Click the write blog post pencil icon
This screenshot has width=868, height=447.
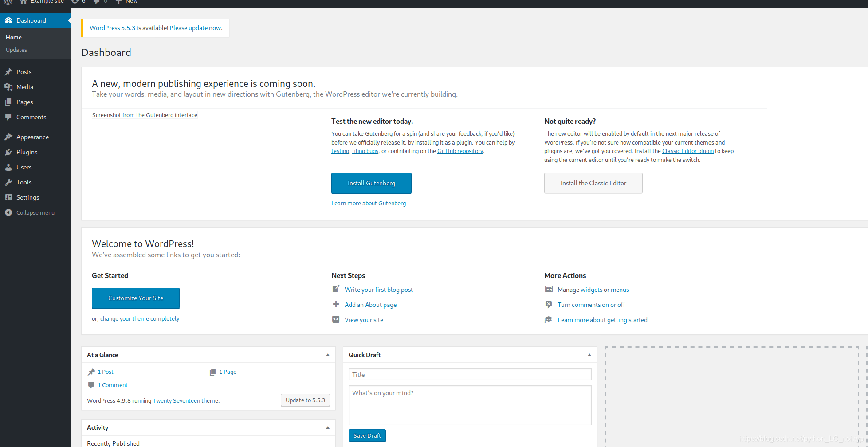pyautogui.click(x=336, y=289)
